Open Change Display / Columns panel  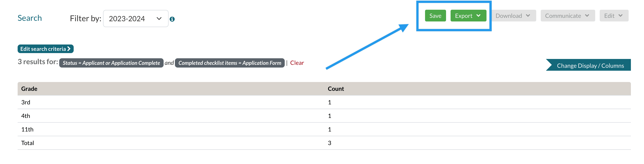(x=590, y=66)
